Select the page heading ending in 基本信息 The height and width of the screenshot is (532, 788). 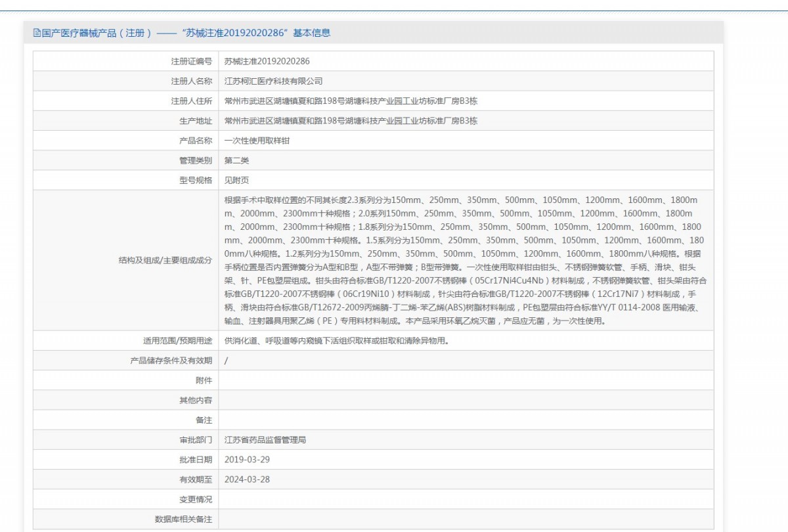click(x=186, y=33)
